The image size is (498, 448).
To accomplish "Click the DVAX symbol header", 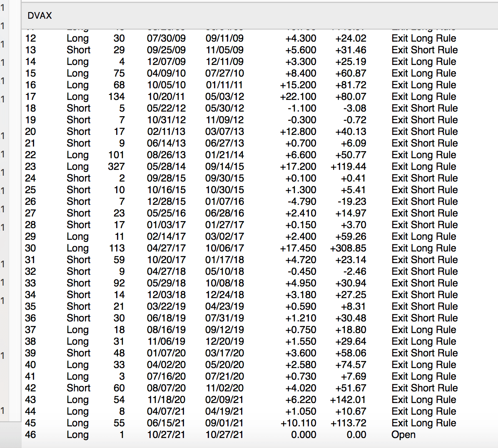I will 40,15.
